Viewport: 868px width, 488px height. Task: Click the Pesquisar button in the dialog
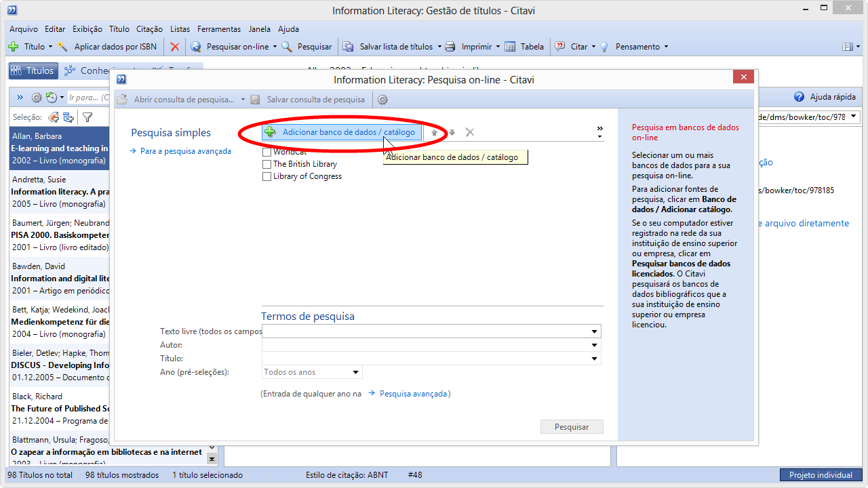coord(572,427)
